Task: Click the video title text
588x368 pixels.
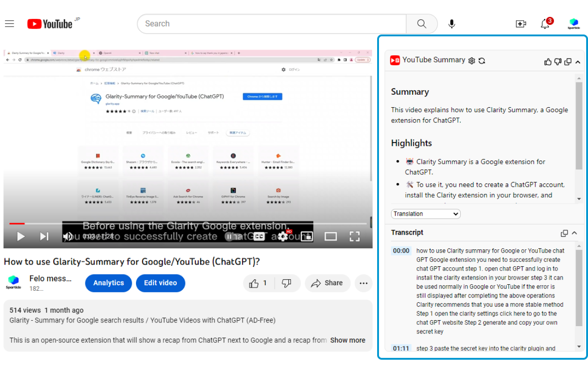Action: (132, 262)
